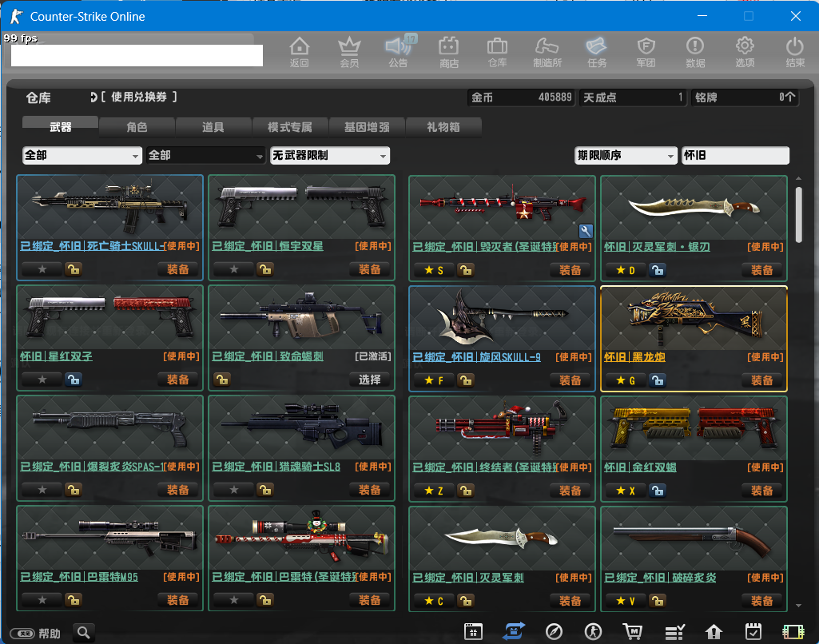Switch to the 礼物箱 tab

(443, 127)
